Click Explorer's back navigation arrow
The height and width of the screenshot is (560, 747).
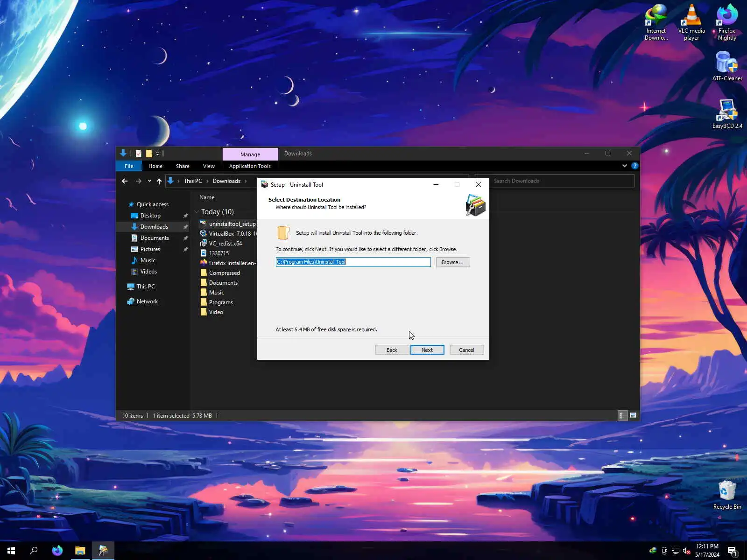click(x=125, y=181)
